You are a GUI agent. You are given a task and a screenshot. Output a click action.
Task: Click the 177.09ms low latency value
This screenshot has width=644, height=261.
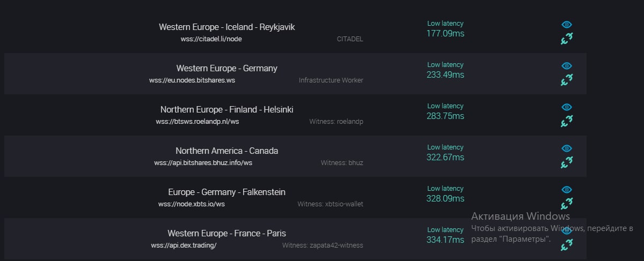pos(445,33)
